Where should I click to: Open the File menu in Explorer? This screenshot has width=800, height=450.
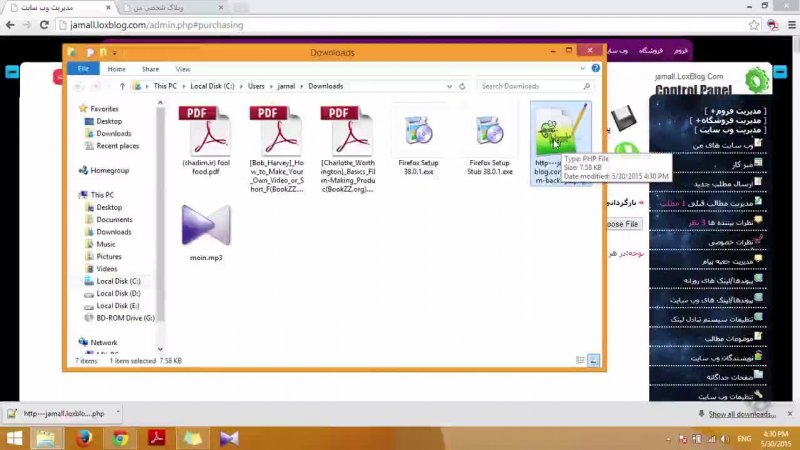point(83,69)
